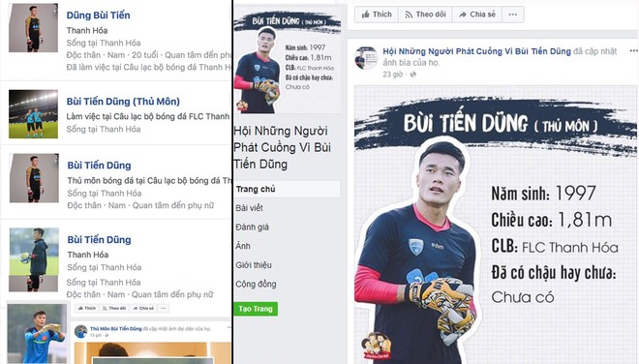Click the small Thích button in lower-left page

(x=87, y=308)
